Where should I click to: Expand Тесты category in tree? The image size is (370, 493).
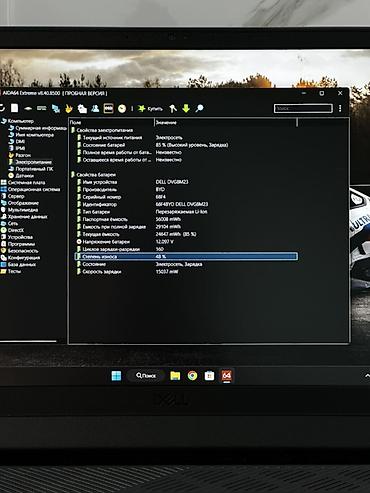(11, 271)
